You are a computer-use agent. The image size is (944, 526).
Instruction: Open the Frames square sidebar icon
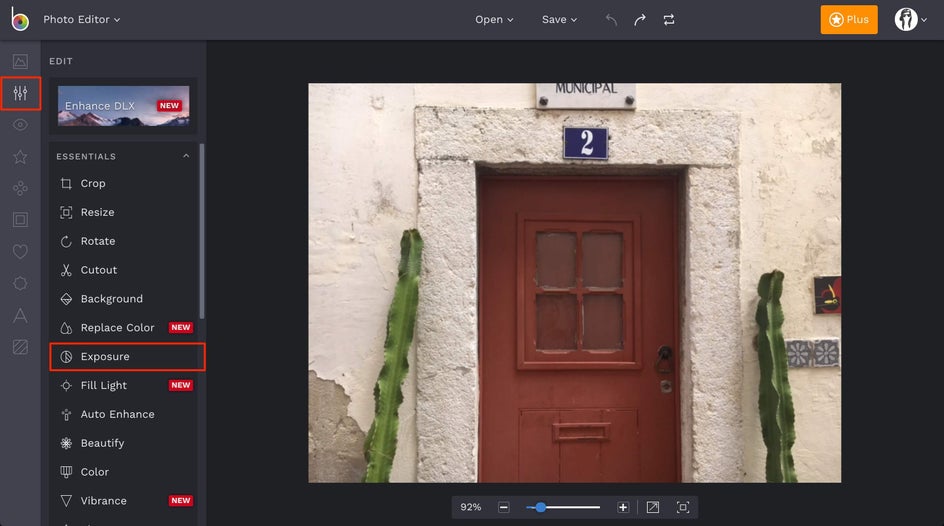coord(20,219)
